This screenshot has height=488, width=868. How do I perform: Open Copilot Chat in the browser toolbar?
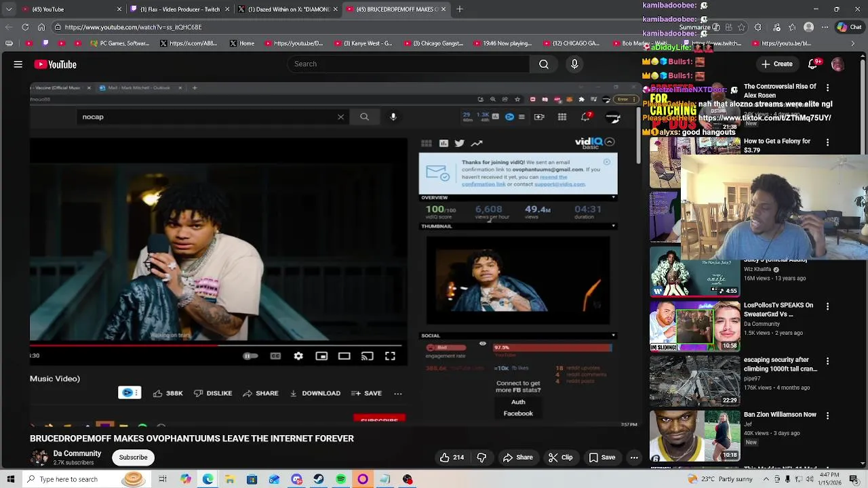[x=849, y=27]
